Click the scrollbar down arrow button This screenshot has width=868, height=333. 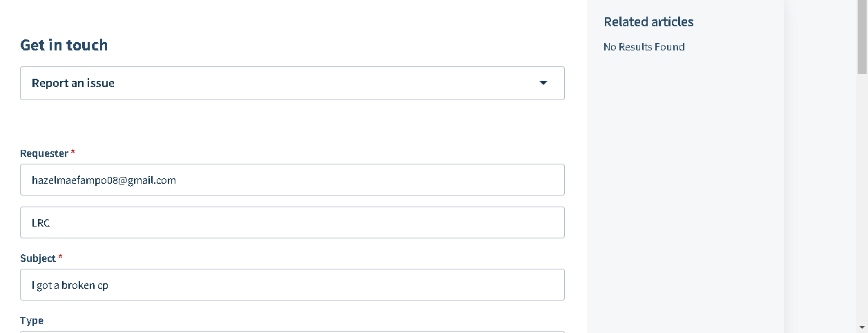click(862, 327)
